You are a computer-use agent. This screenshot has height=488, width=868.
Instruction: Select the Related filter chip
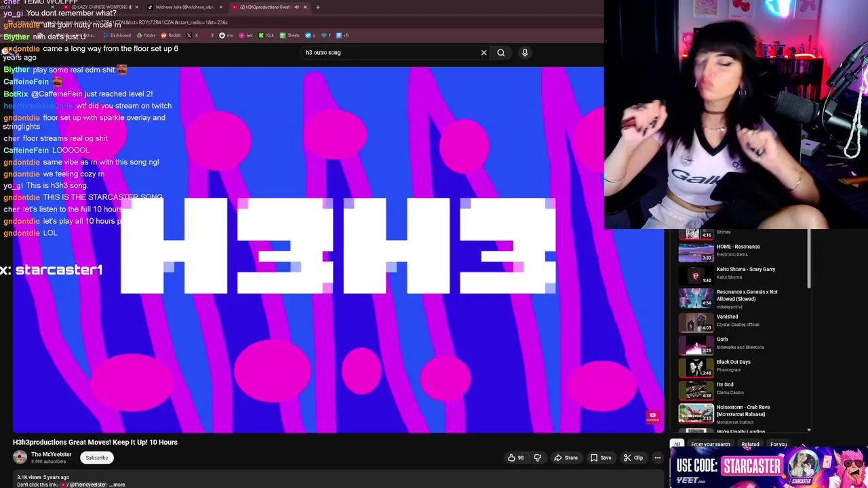click(x=750, y=445)
